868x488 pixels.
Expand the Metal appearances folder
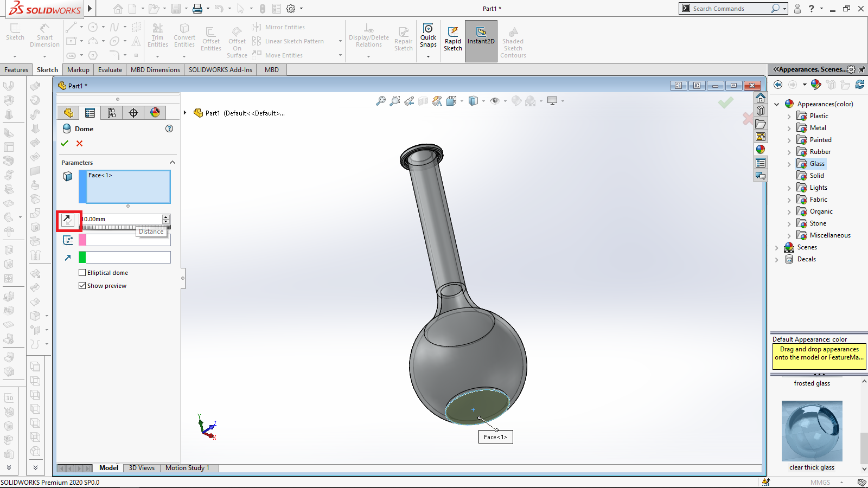(x=789, y=128)
